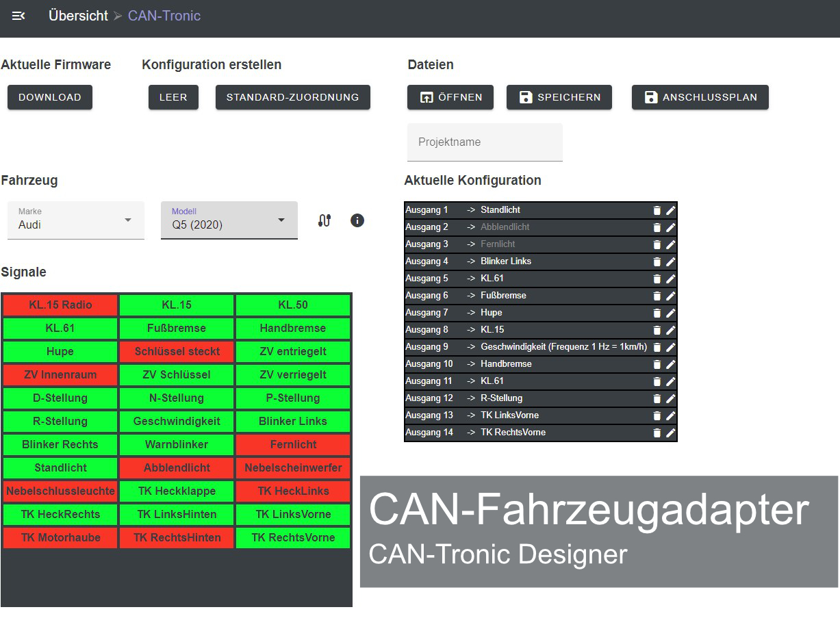Edit Ausgang 3 Fernlicht entry
The width and height of the screenshot is (840, 629).
pos(671,244)
